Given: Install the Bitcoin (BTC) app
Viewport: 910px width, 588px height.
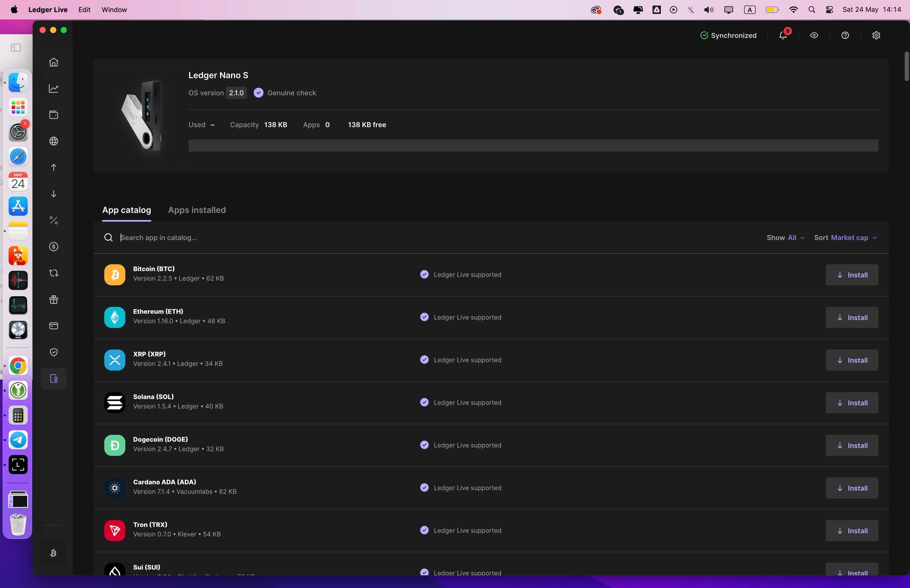Looking at the screenshot, I should click(852, 275).
